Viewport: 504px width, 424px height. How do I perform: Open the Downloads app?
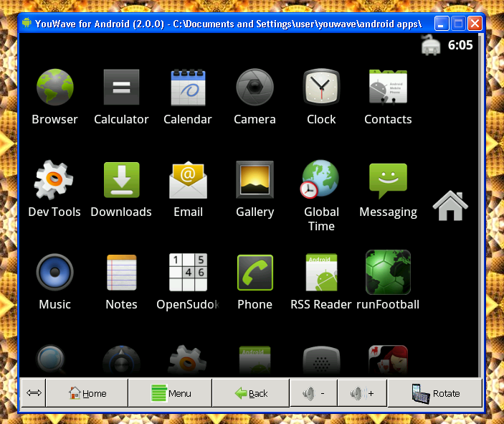click(x=121, y=180)
